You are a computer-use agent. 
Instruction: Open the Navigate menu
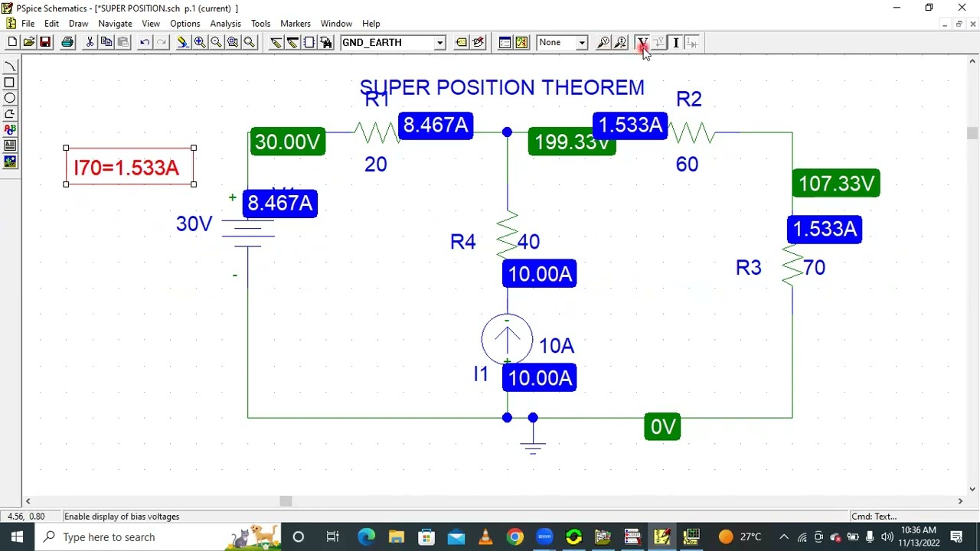115,24
